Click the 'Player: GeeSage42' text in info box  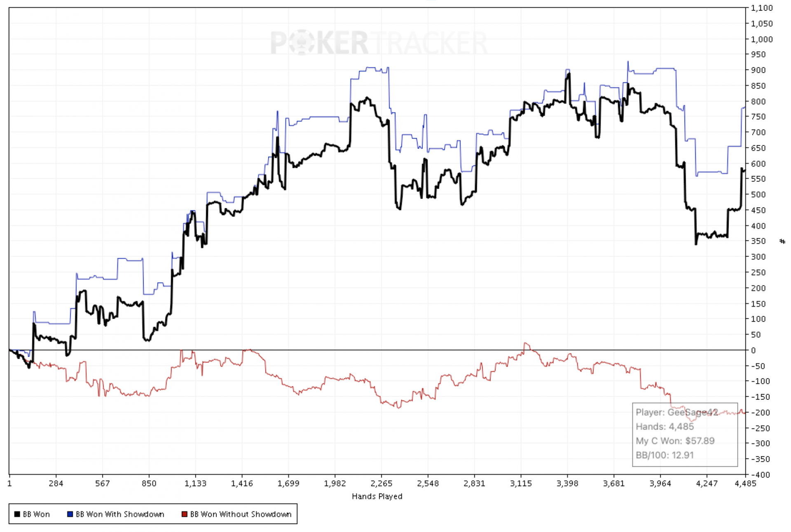pyautogui.click(x=676, y=412)
